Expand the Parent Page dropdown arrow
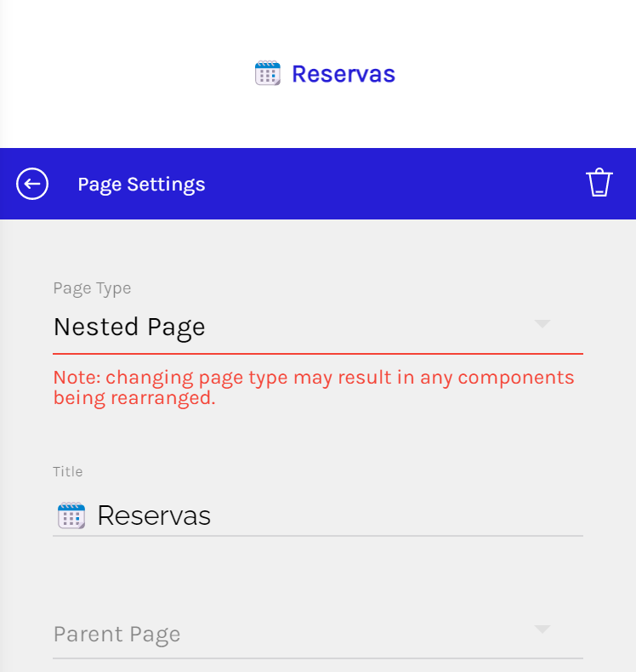 coord(542,629)
